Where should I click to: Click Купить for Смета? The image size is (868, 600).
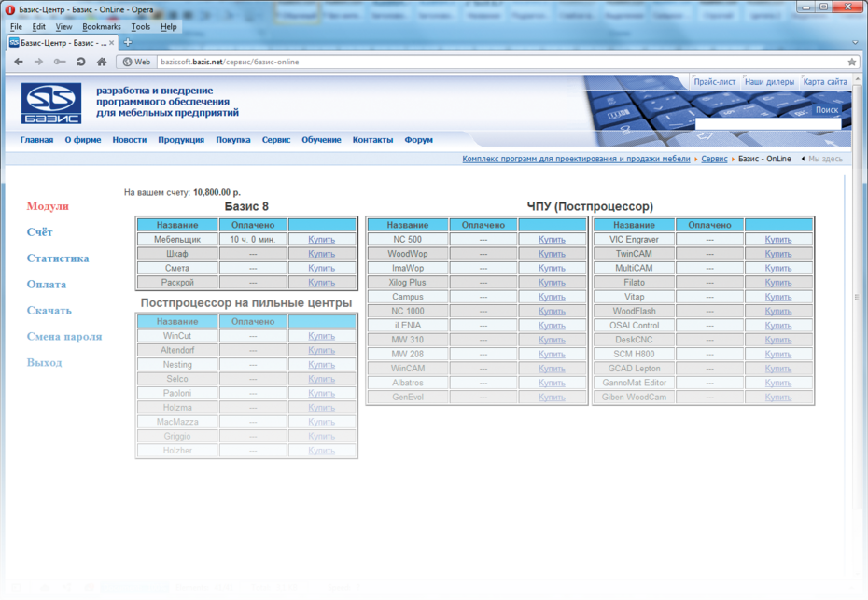click(x=322, y=269)
